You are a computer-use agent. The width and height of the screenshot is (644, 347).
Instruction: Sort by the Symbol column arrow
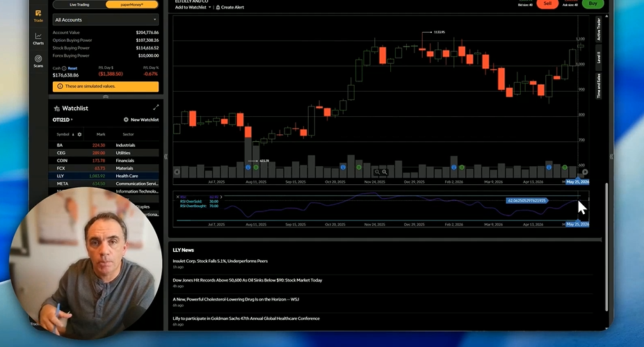(73, 134)
